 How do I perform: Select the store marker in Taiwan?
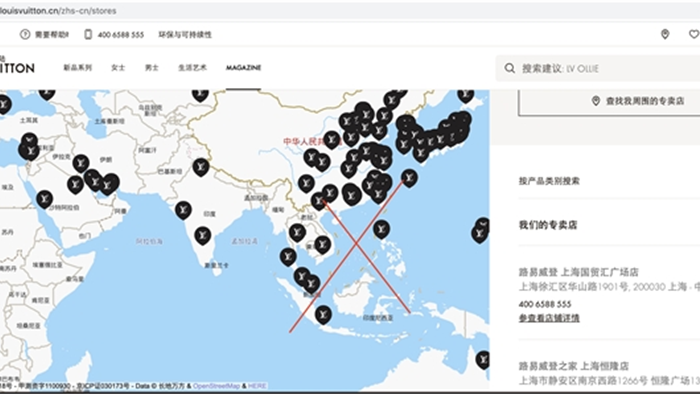click(x=409, y=178)
